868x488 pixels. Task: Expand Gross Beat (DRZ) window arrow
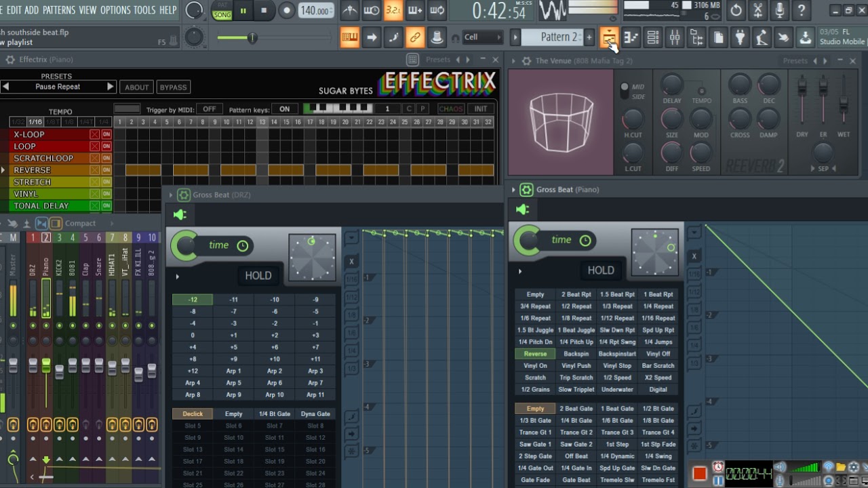pos(171,195)
